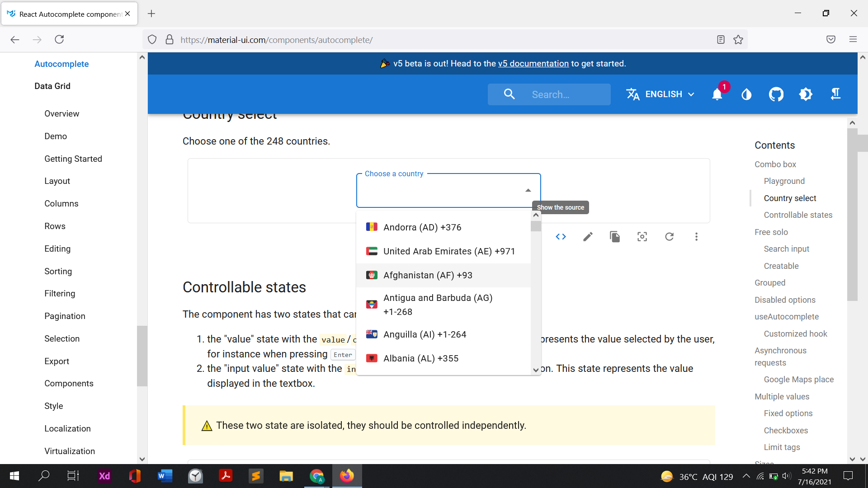The image size is (868, 488).
Task: Select Afghanistan from the country list
Action: pos(428,275)
